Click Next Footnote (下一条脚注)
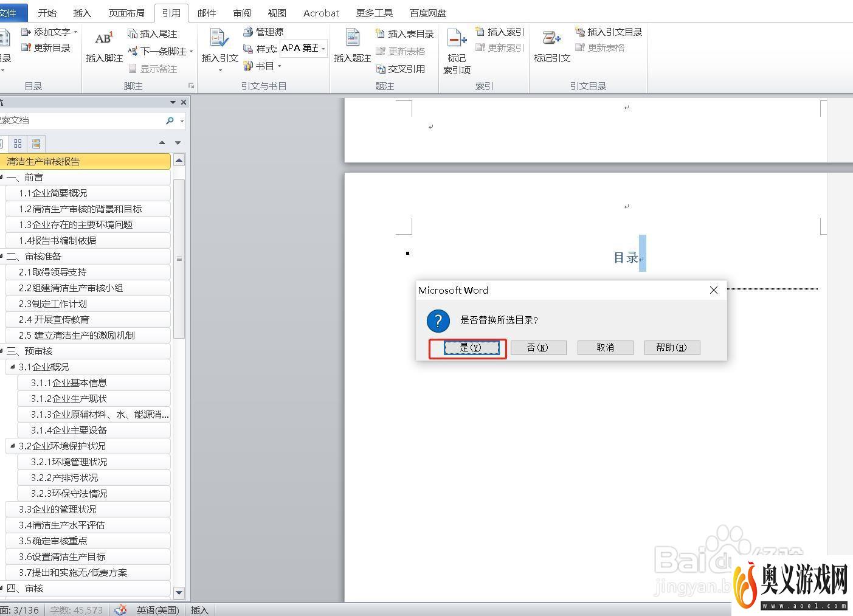Screen dimensions: 853x616 157,51
